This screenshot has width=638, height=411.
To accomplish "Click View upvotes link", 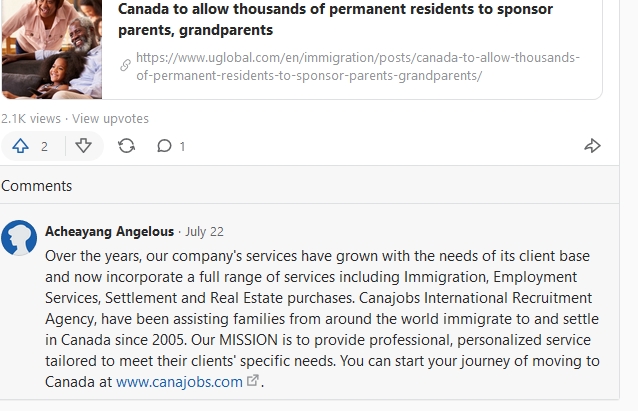I will pyautogui.click(x=110, y=118).
